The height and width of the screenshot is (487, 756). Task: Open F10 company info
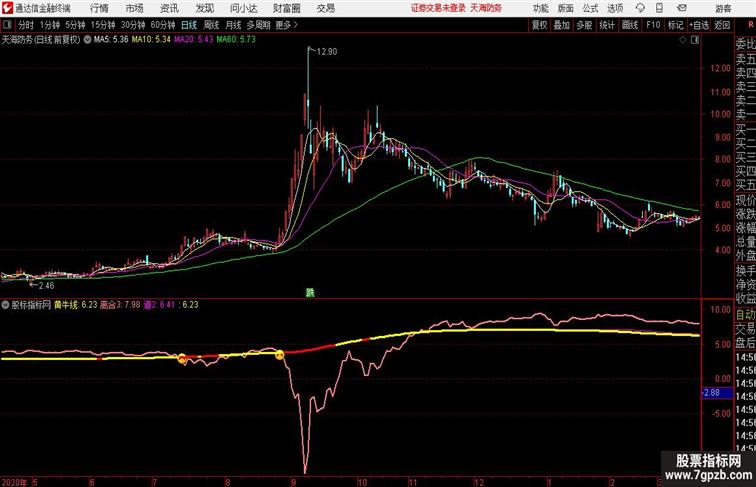click(653, 25)
